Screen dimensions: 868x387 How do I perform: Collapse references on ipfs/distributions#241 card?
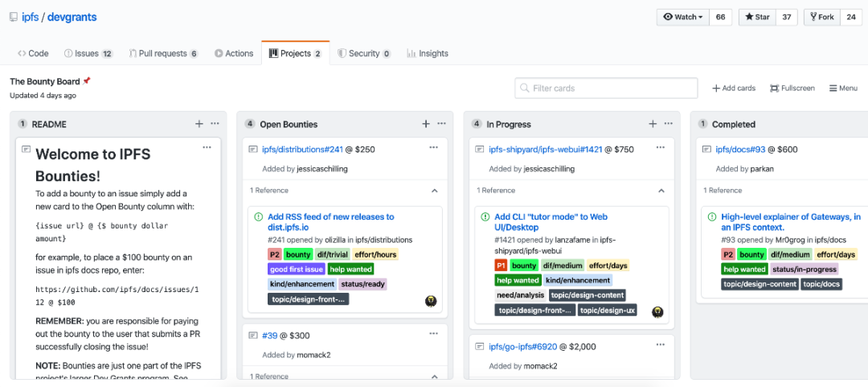pos(435,191)
